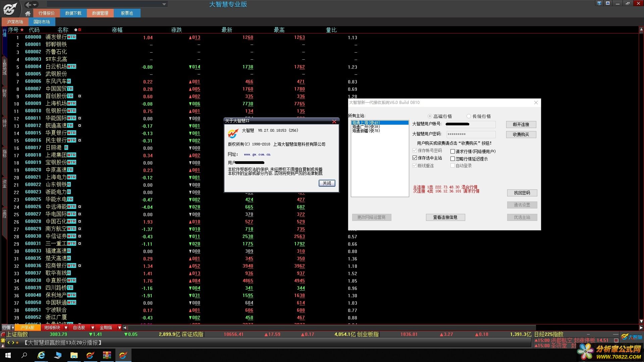The width and height of the screenshot is (644, 362).
Task: Click the R badge on 日照港 row
Action: click(66, 148)
